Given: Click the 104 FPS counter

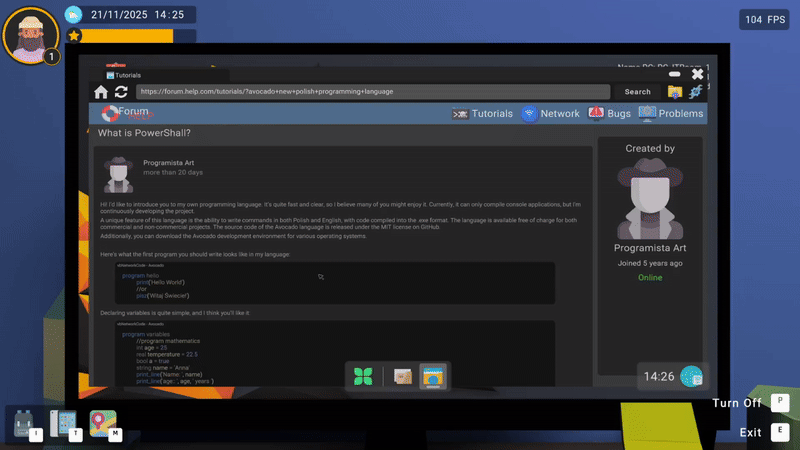Looking at the screenshot, I should click(764, 20).
